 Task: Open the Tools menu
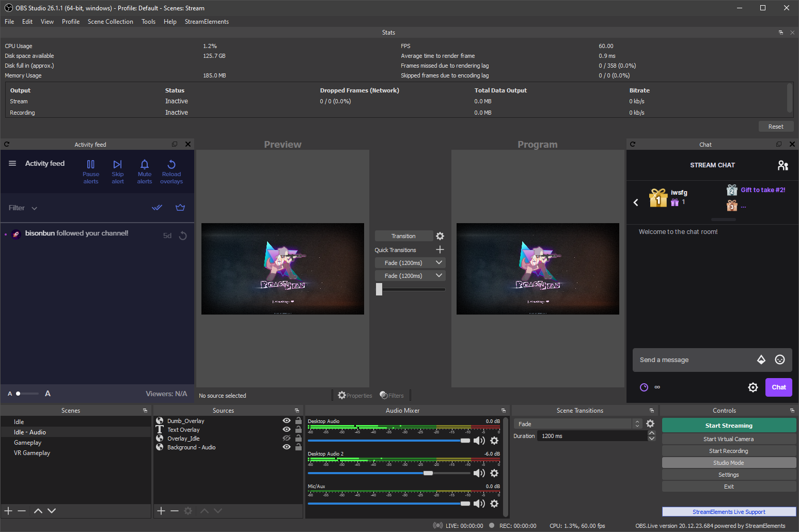[149, 22]
